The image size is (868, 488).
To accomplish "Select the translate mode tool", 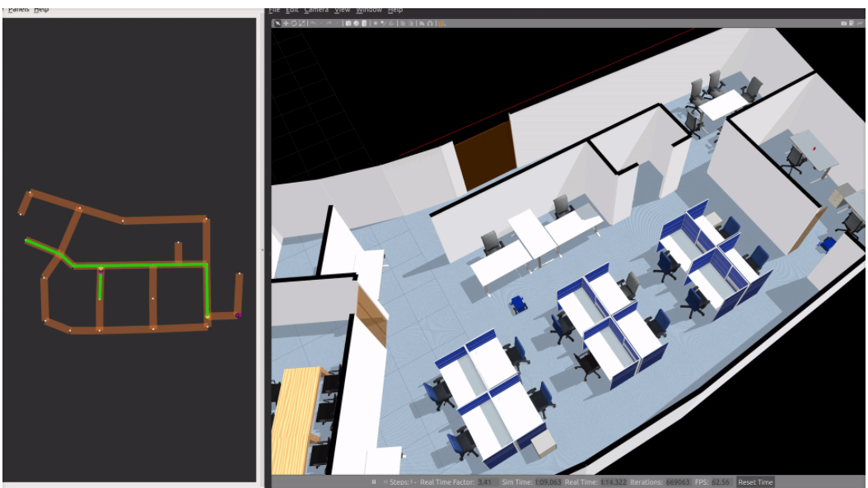I will (286, 23).
